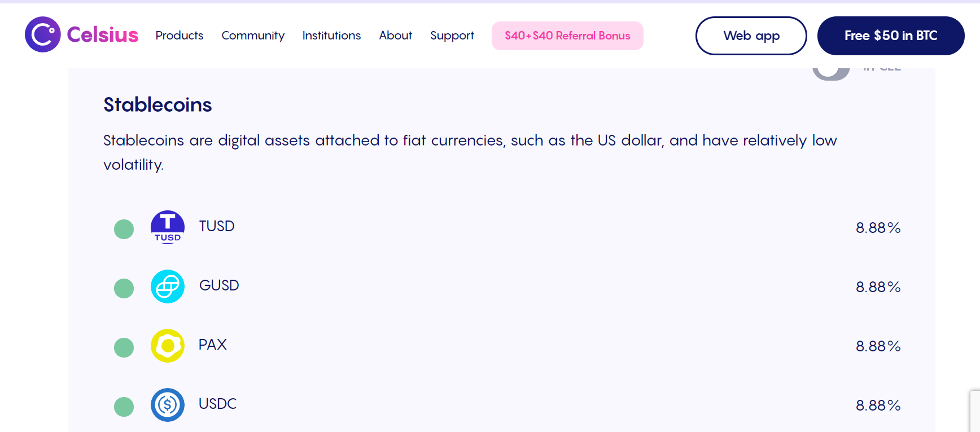Viewport: 980px width, 432px height.
Task: Toggle the green indicator next to USDC
Action: tap(124, 407)
